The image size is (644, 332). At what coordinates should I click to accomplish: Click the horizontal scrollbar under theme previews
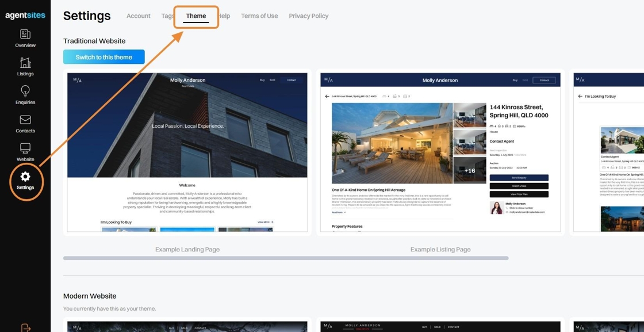(286, 258)
